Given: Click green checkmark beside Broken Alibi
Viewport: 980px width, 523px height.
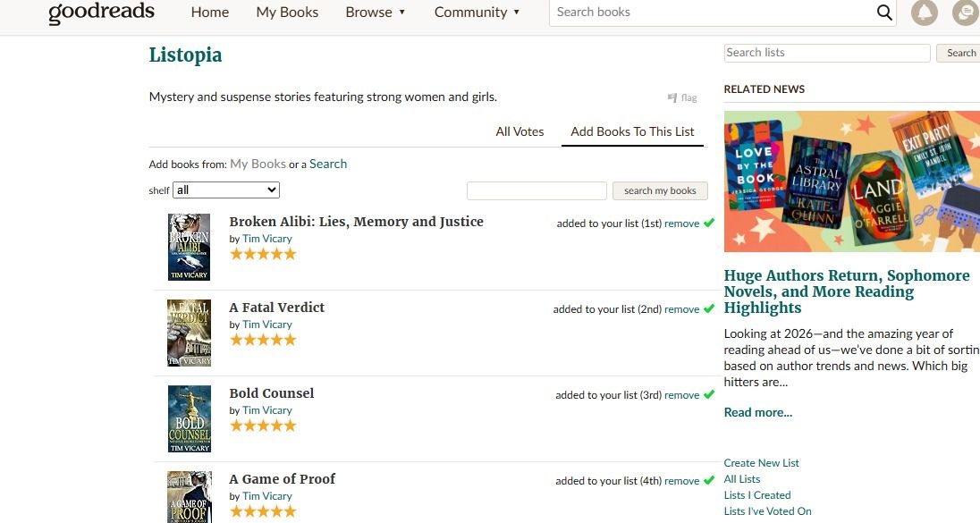Looking at the screenshot, I should 709,223.
